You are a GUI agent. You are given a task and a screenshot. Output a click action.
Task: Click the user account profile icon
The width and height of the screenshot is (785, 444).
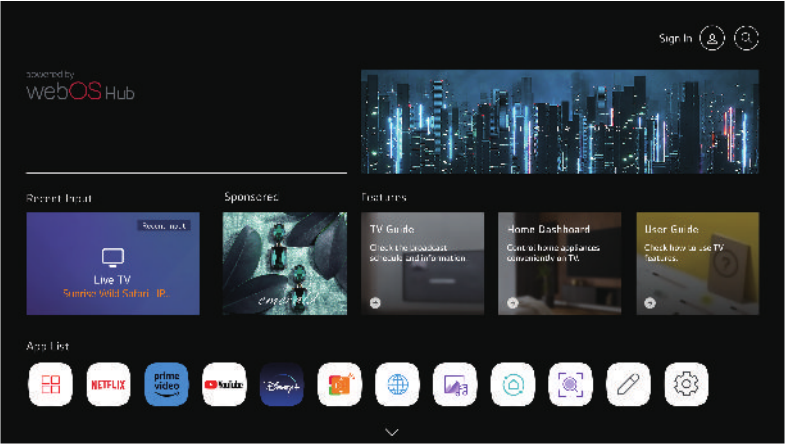(712, 38)
